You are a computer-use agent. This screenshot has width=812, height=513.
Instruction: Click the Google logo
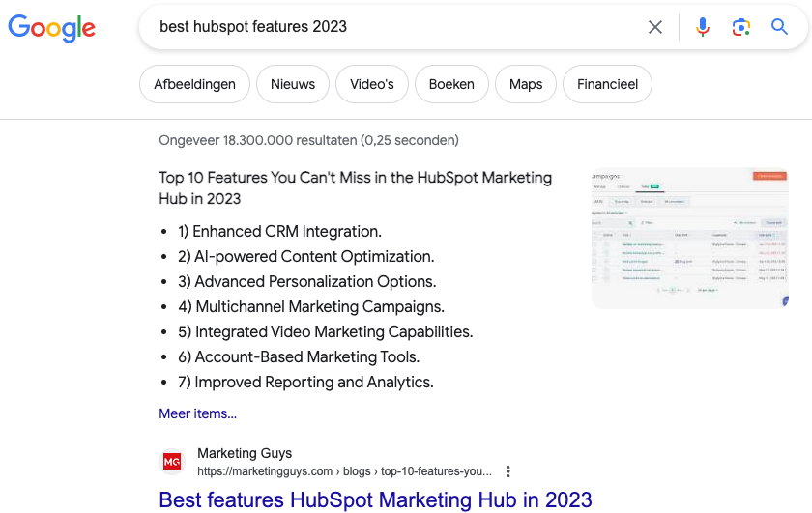point(52,27)
